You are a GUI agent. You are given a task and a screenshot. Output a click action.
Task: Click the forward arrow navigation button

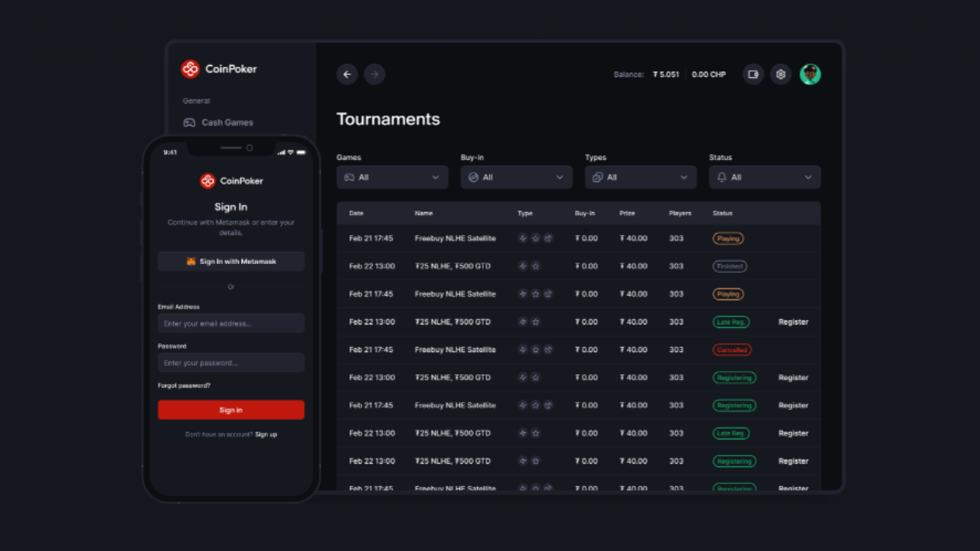[374, 74]
